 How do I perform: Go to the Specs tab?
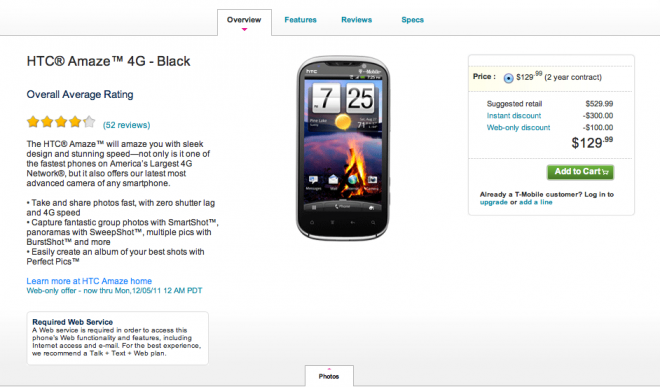(412, 20)
